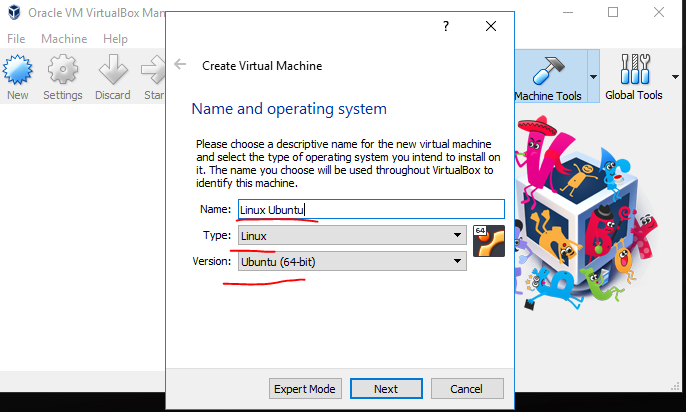Image resolution: width=686 pixels, height=412 pixels.
Task: Click into the Name input field
Action: click(x=371, y=209)
